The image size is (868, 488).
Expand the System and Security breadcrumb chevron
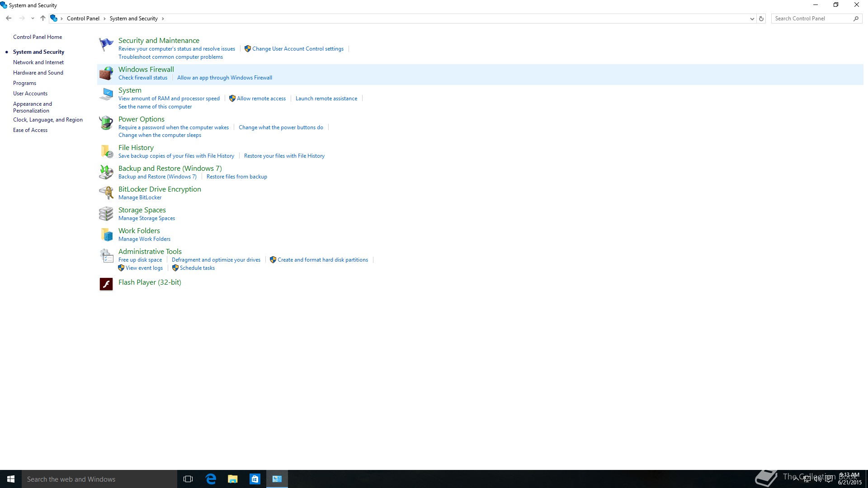tap(163, 19)
